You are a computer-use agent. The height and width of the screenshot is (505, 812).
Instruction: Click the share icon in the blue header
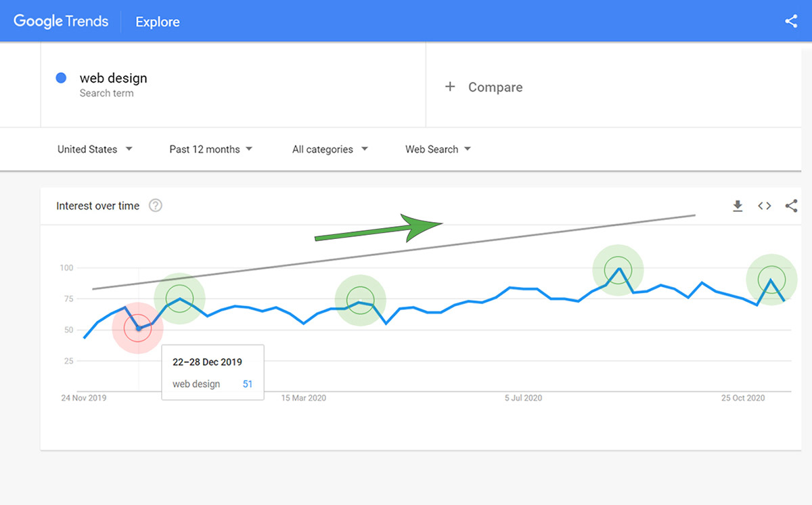pyautogui.click(x=791, y=21)
